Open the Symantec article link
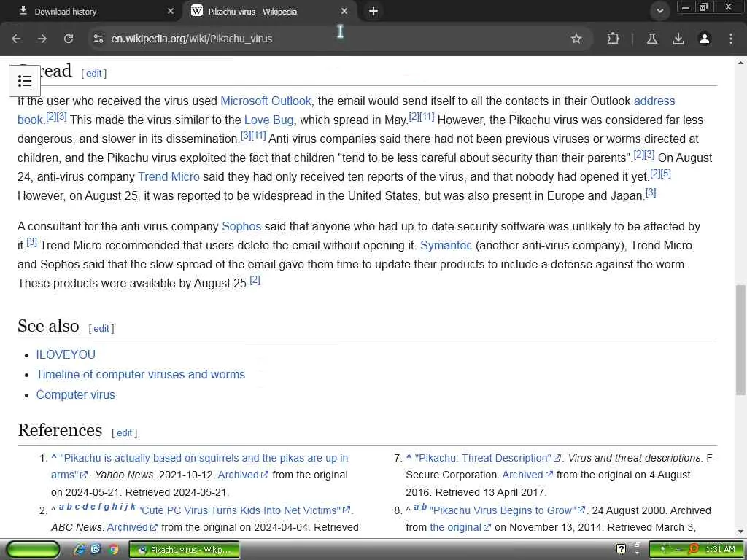 pos(446,245)
